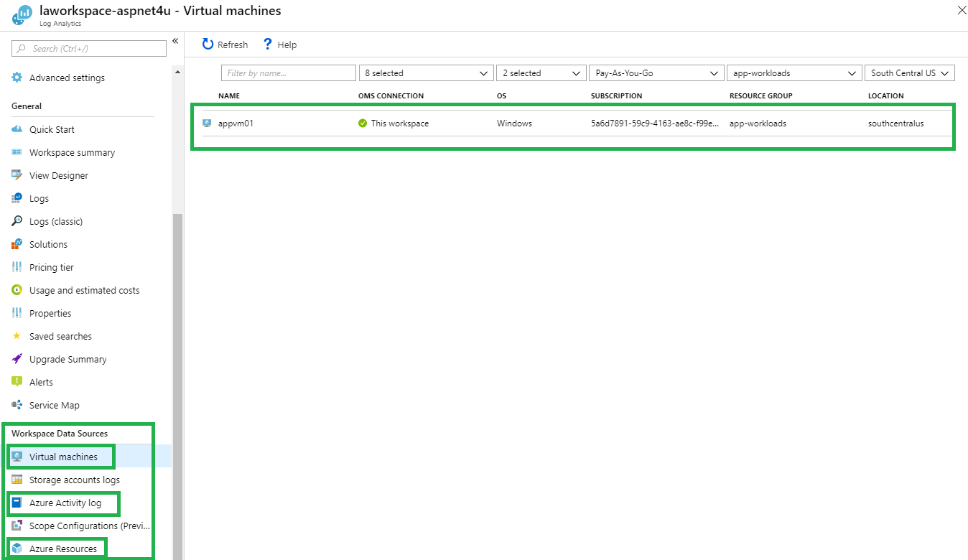Click the Quick Start cloud icon

(17, 129)
